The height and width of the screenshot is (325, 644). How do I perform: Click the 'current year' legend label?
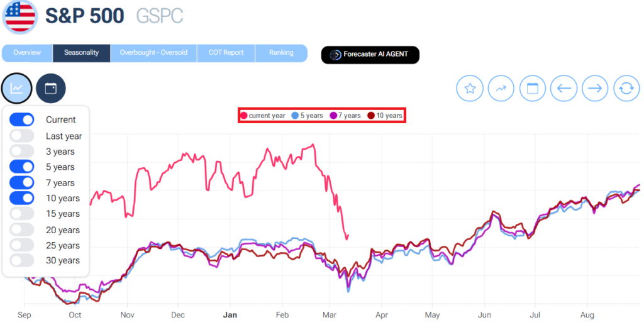pos(267,116)
